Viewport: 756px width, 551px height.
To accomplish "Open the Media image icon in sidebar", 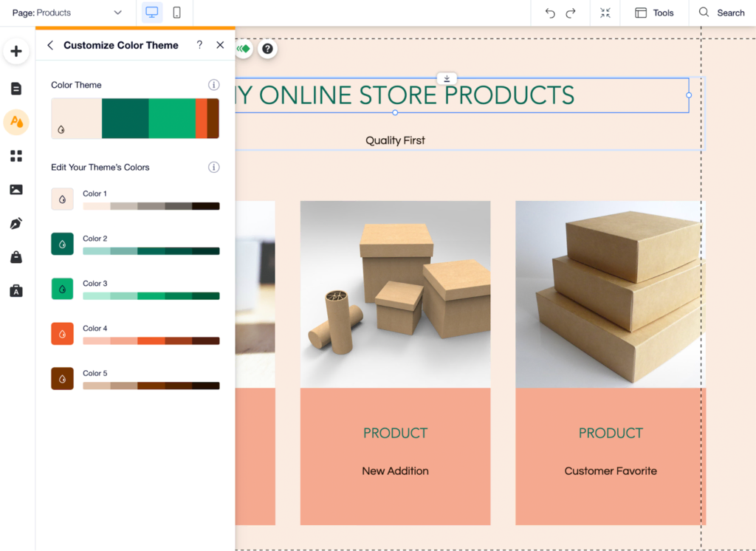I will click(16, 190).
